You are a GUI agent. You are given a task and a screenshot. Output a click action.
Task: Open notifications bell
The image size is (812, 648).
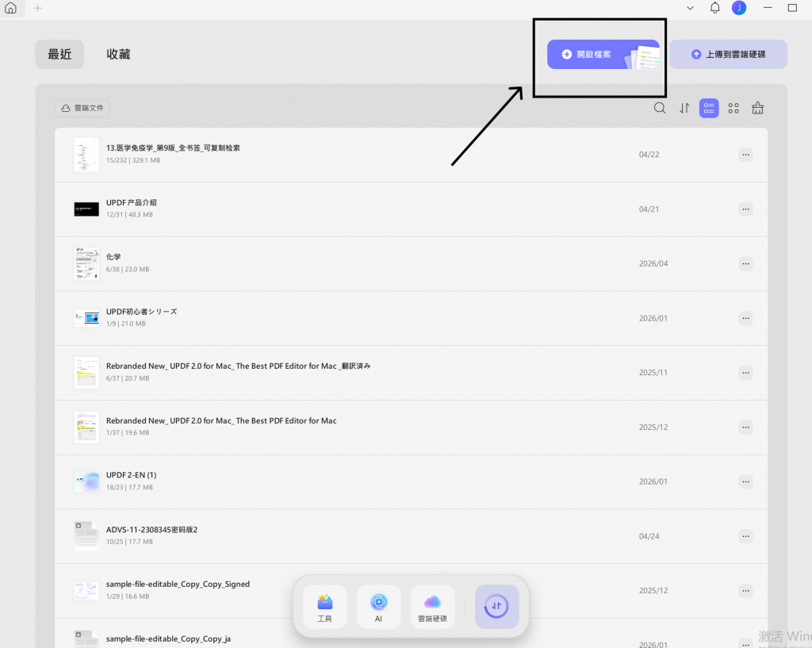coord(714,8)
